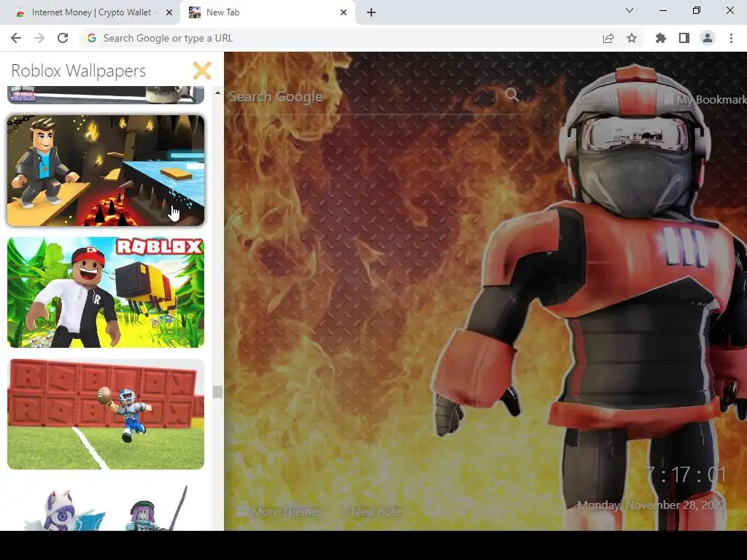Click the forward navigation arrow
The image size is (747, 560).
coord(39,38)
